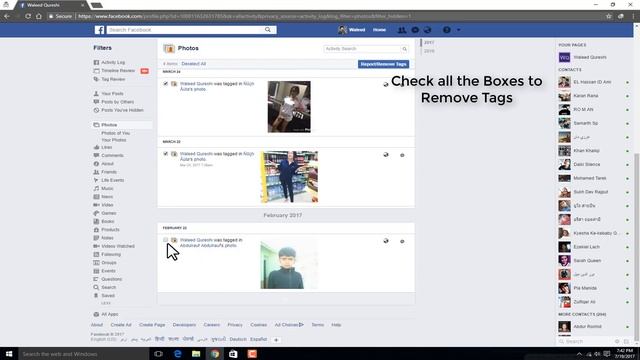Click the News filter icon
The width and height of the screenshot is (640, 360).
click(x=96, y=197)
